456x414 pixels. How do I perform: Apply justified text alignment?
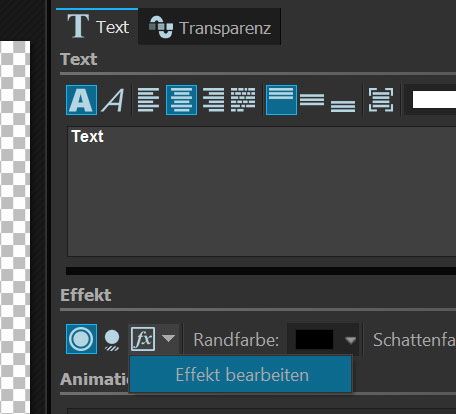pyautogui.click(x=243, y=100)
